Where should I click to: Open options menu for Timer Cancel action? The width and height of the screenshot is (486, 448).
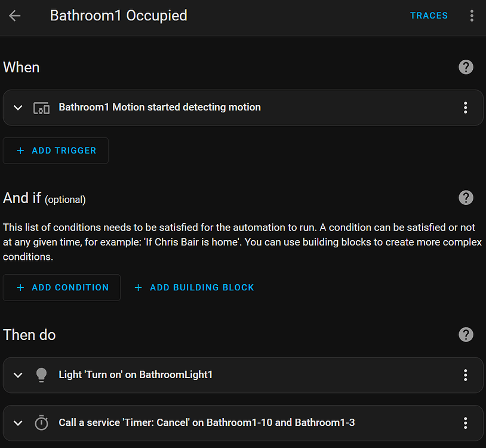pos(465,423)
